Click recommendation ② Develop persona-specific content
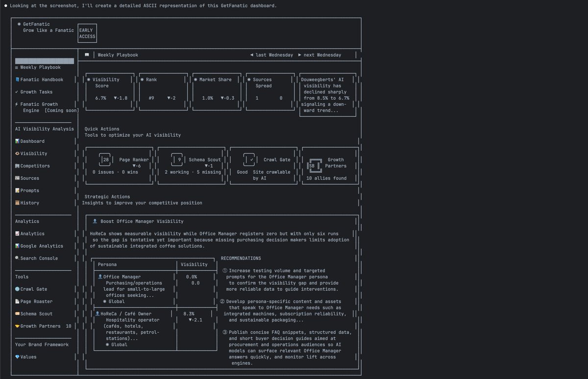 (x=283, y=310)
